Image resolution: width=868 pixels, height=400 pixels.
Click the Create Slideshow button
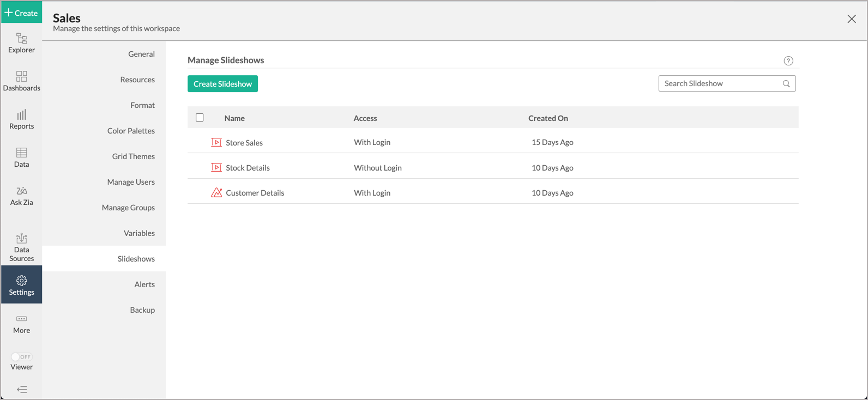pyautogui.click(x=222, y=84)
